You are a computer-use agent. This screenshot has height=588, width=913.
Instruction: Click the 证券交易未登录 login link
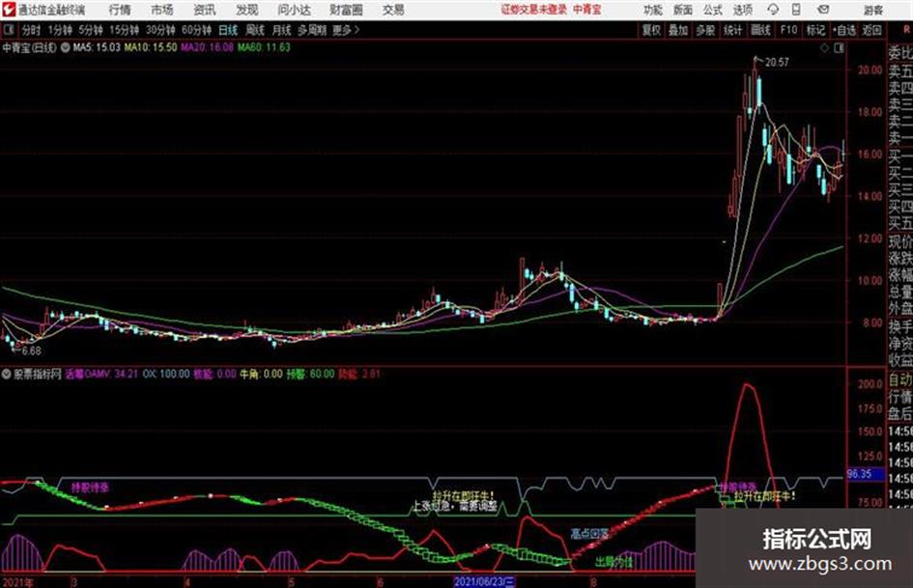[533, 10]
